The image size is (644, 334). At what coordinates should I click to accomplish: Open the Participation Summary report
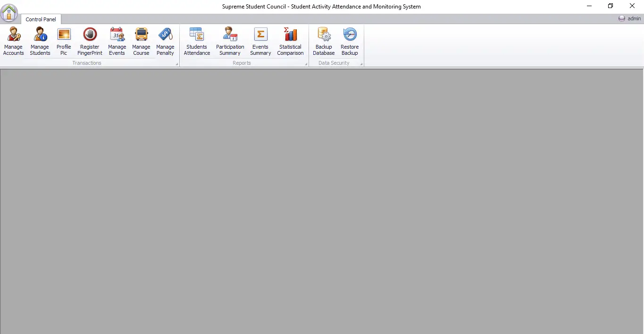pos(230,42)
